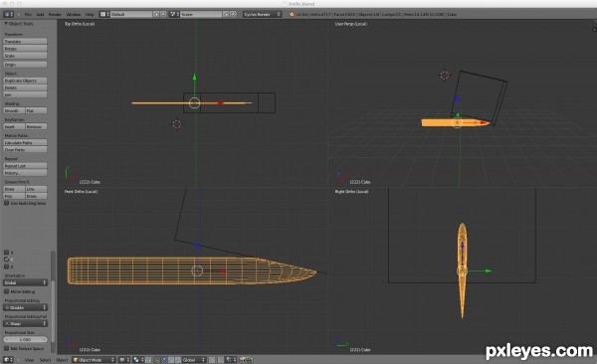Click the Insert keyframe button
The image size is (597, 364).
(14, 126)
